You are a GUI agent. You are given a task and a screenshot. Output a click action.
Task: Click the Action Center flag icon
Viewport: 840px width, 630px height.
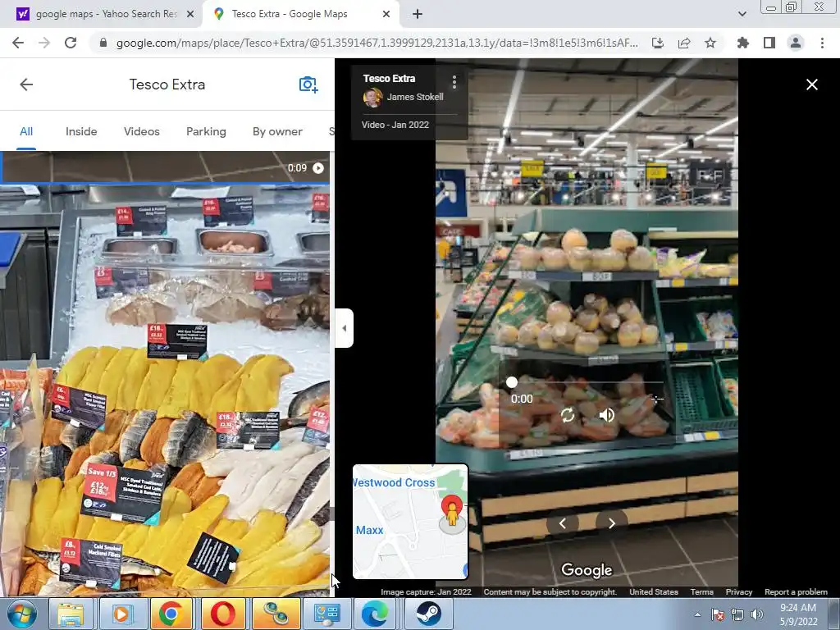click(x=718, y=614)
